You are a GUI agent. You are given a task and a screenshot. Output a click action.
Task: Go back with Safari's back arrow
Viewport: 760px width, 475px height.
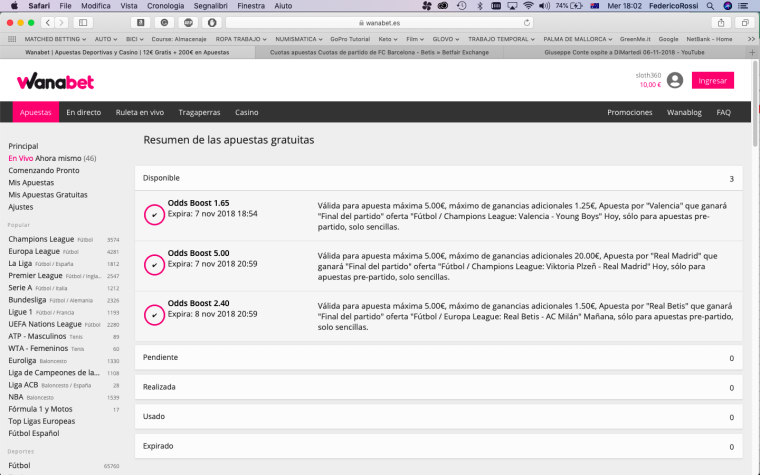(48, 22)
